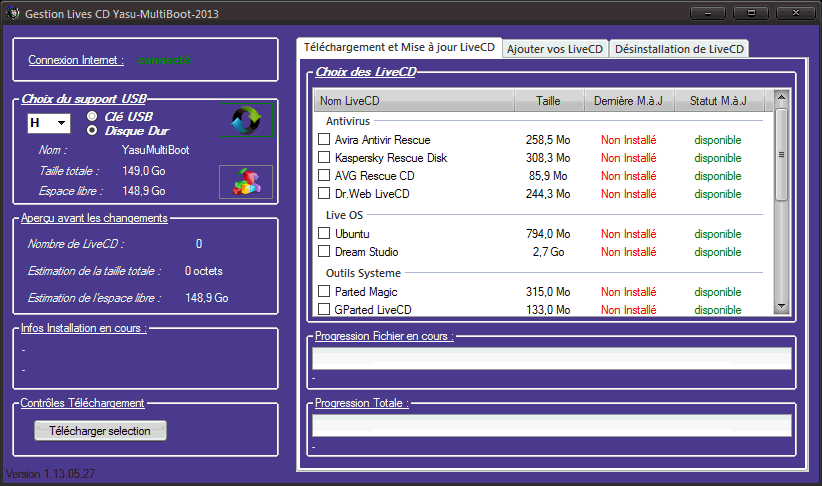Screen dimensions: 822x486
Task: Sort by the Nom LiveCD column header
Action: point(414,101)
